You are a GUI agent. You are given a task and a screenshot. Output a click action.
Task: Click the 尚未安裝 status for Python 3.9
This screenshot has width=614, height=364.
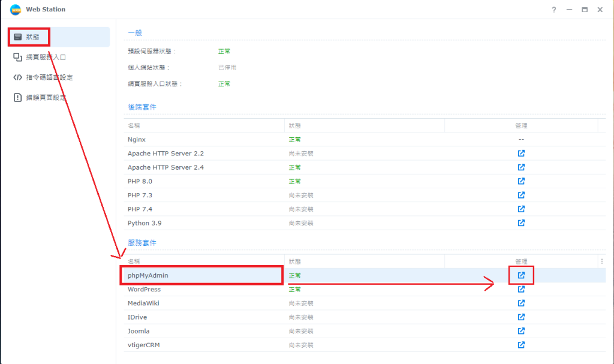coord(301,223)
